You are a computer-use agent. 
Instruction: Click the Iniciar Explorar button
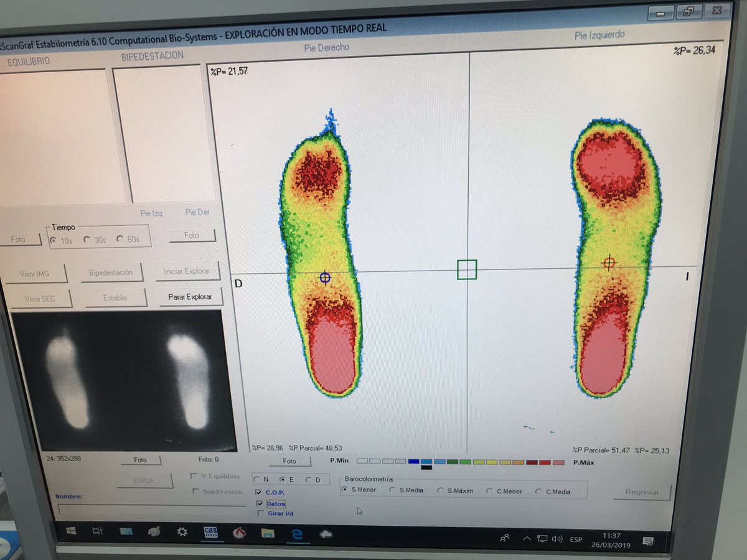(187, 271)
